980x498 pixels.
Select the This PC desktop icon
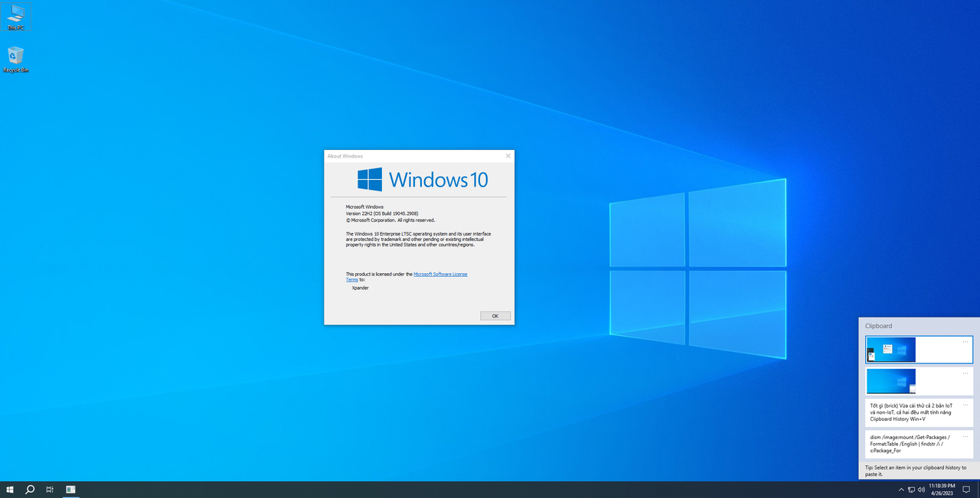pyautogui.click(x=15, y=18)
